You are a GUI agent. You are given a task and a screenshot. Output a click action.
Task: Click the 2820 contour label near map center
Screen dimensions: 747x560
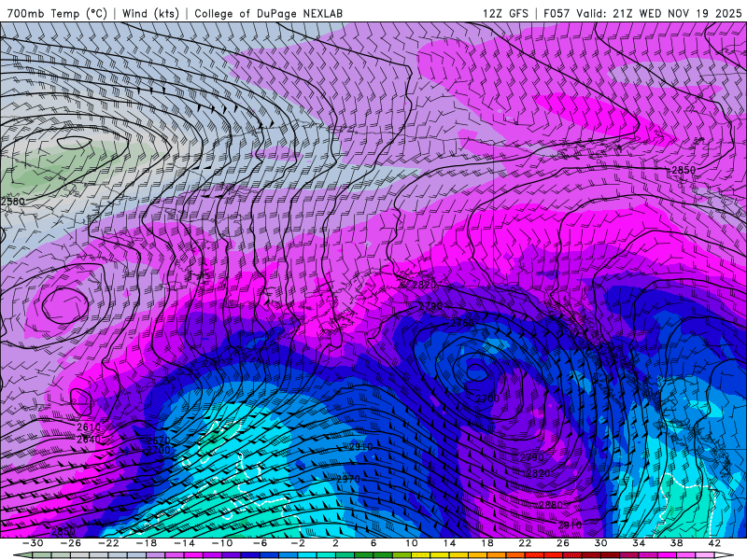(424, 285)
